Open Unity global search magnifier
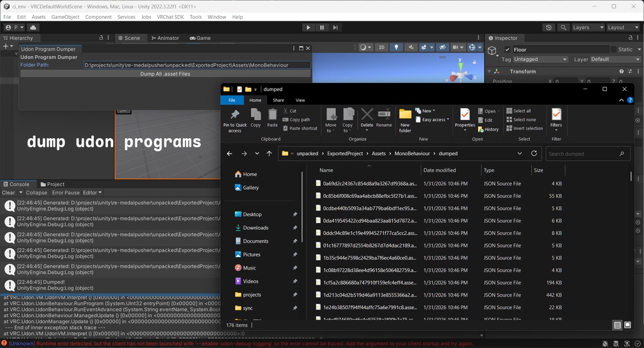This screenshot has width=644, height=348. [x=563, y=28]
